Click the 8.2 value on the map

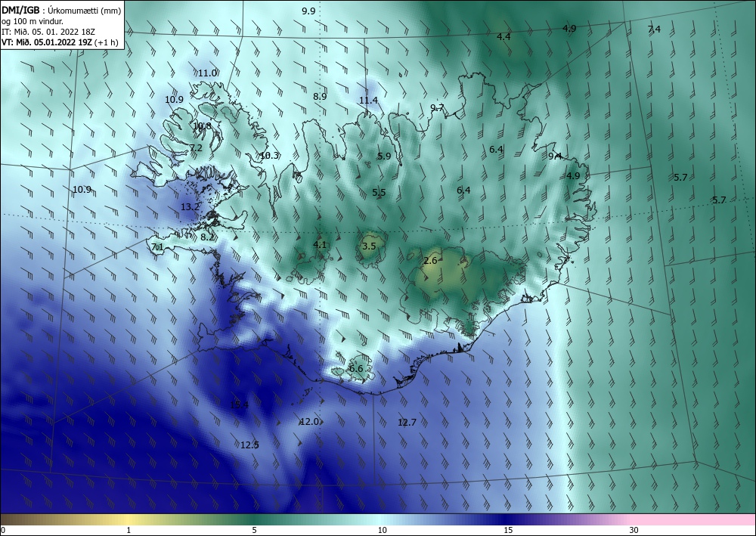tap(207, 237)
